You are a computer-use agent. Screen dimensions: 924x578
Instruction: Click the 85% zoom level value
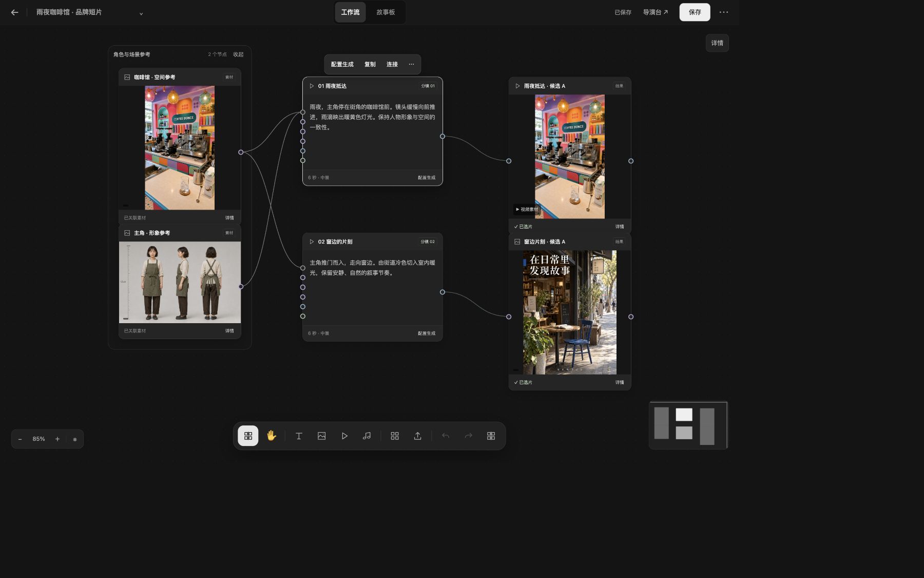coord(38,439)
